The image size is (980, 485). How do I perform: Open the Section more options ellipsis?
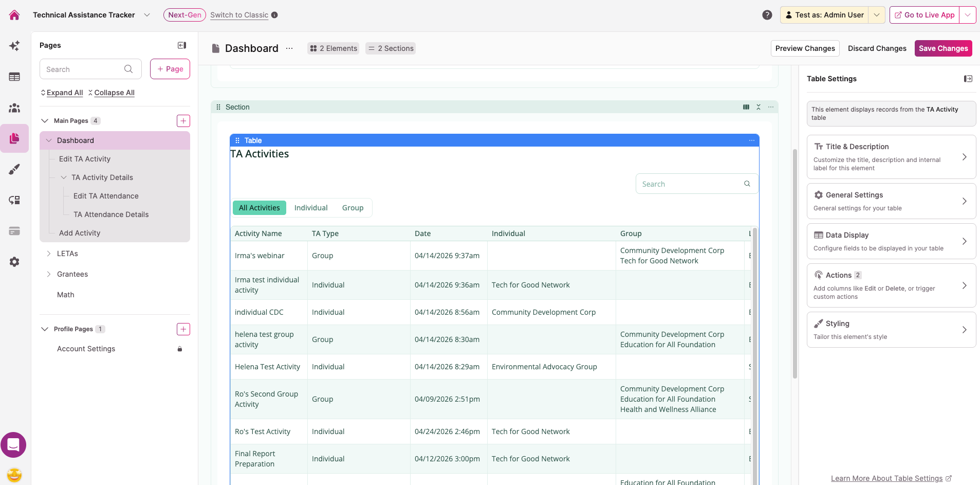(x=771, y=107)
